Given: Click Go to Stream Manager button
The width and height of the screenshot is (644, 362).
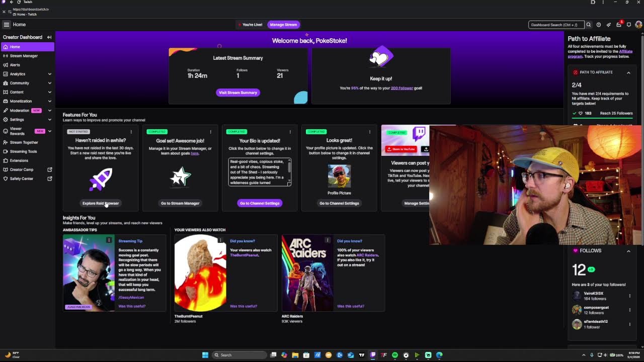Looking at the screenshot, I should coord(180,203).
